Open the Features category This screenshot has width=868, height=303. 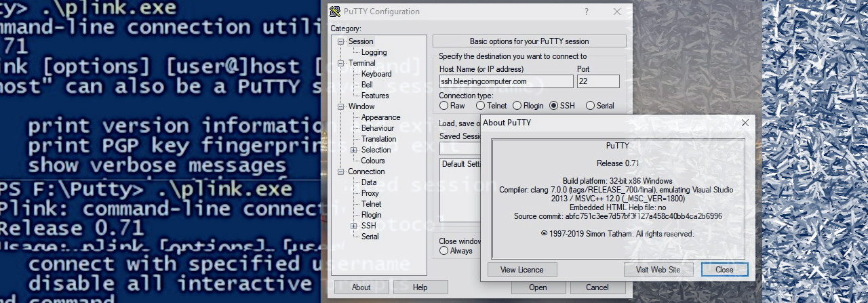click(x=375, y=96)
